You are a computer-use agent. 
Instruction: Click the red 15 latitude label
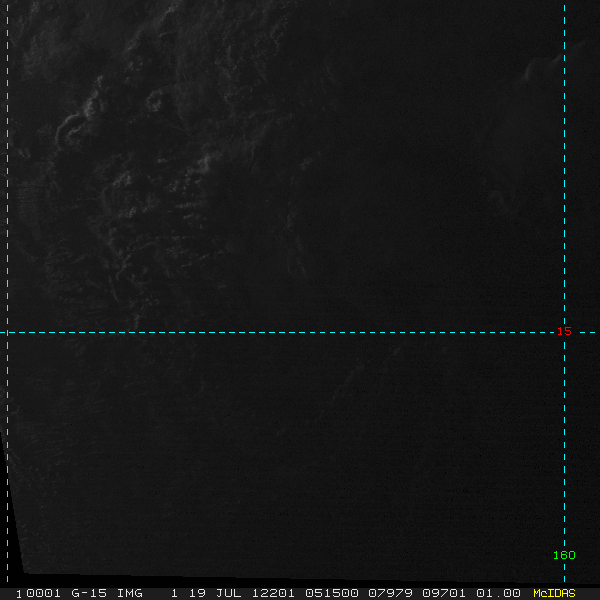(x=564, y=331)
